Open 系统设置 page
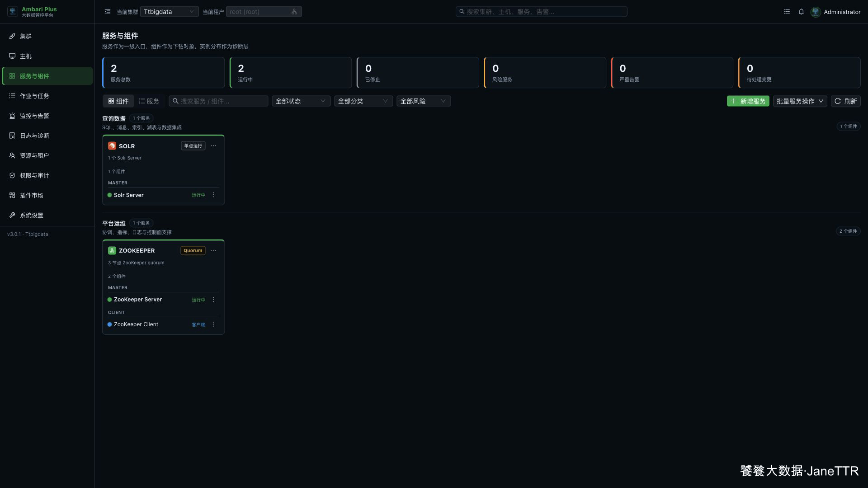 [47, 215]
